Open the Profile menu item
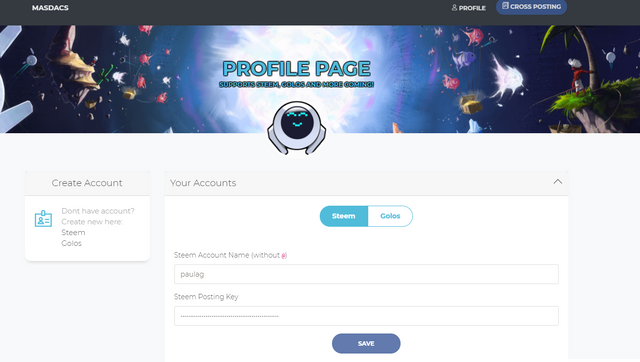This screenshot has width=640, height=362. tap(469, 8)
